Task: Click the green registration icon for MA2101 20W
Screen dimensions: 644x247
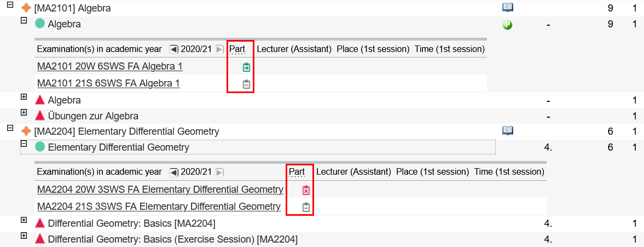Action: 246,67
